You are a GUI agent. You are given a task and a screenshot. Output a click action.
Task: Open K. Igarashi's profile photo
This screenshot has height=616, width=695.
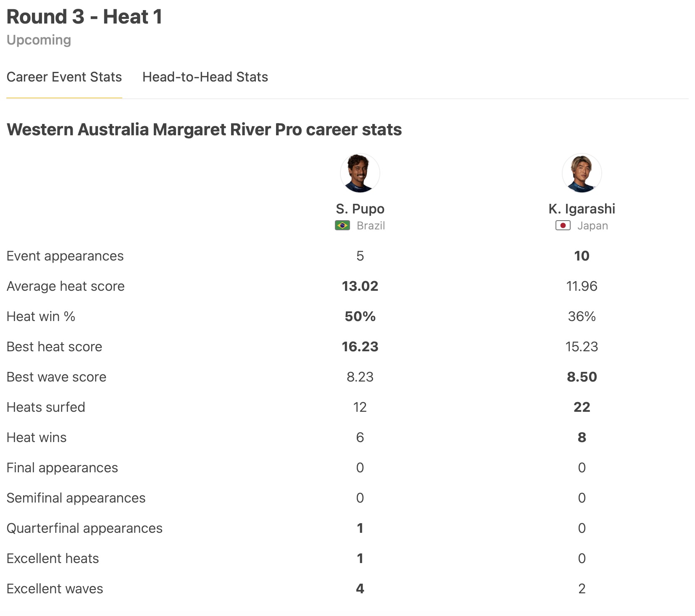pos(582,173)
